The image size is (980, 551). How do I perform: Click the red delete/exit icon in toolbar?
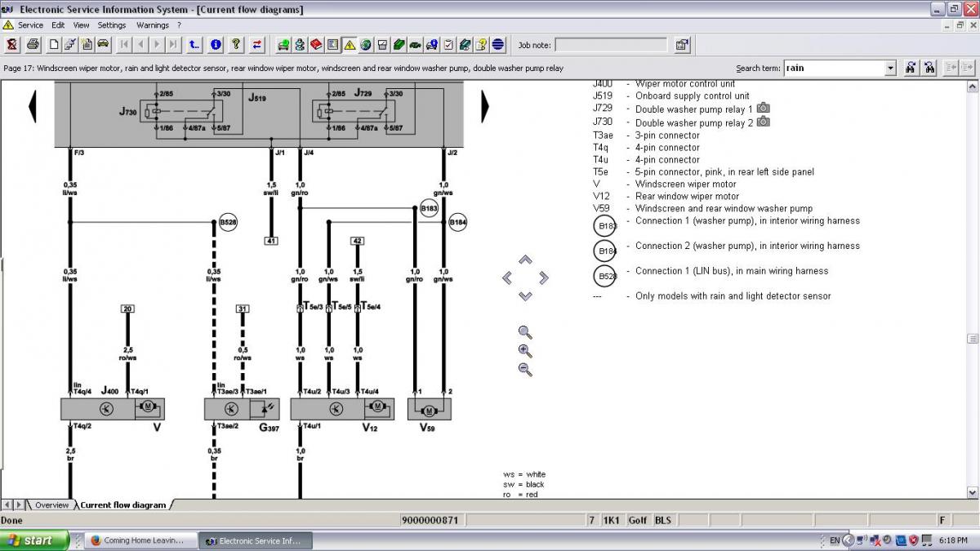[12, 44]
